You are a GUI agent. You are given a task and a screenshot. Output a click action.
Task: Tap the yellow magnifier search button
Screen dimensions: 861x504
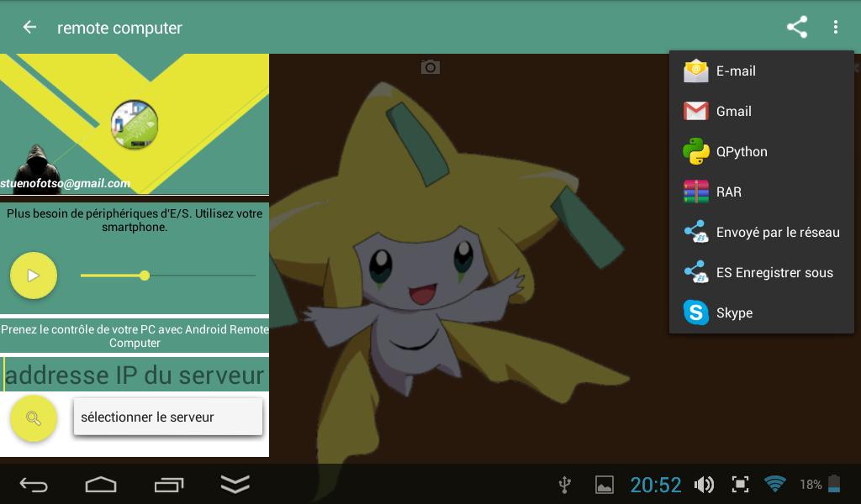point(34,418)
